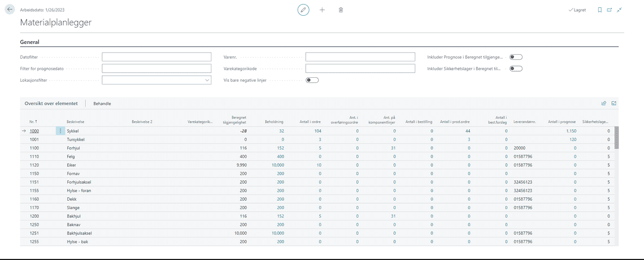
Task: Click the Leverandørnr. column header
Action: click(x=526, y=122)
